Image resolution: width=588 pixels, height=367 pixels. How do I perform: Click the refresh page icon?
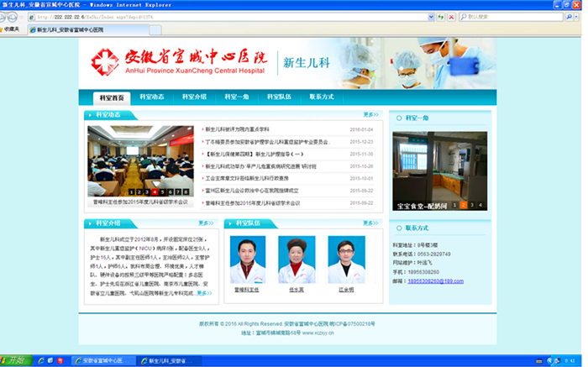point(441,18)
